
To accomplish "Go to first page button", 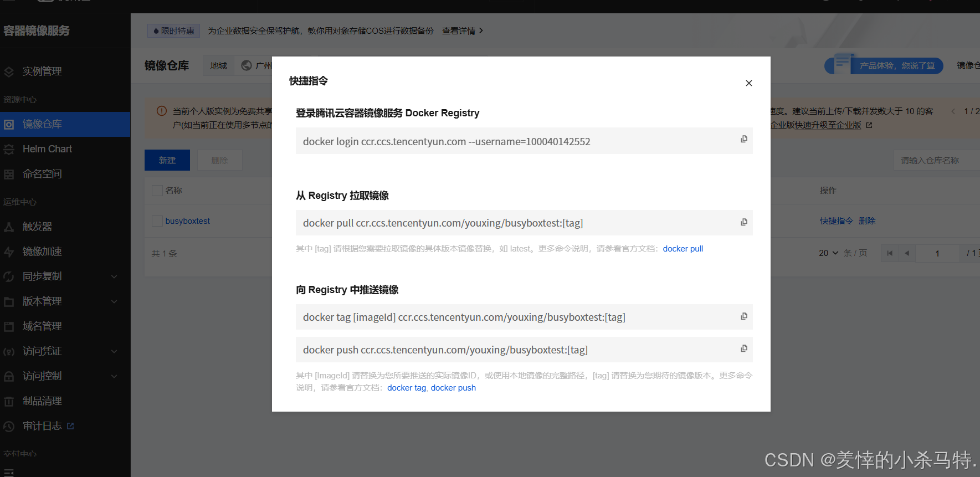I will 890,253.
